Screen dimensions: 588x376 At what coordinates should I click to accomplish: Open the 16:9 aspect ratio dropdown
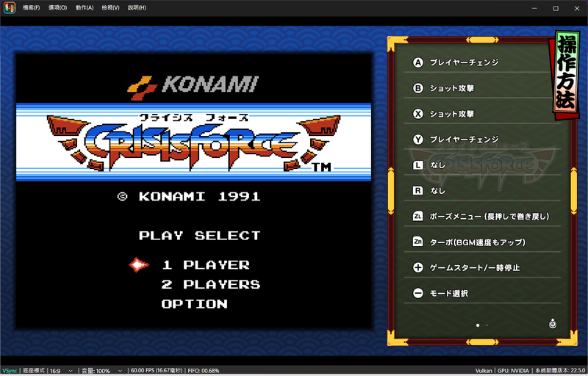(61, 371)
